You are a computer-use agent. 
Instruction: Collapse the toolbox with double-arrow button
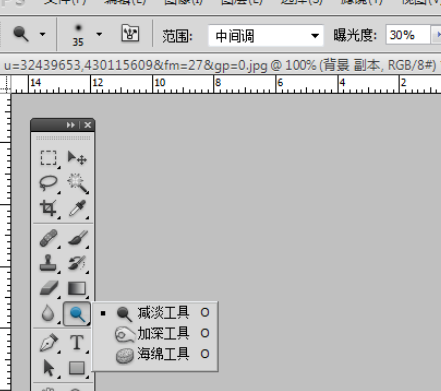pyautogui.click(x=70, y=125)
